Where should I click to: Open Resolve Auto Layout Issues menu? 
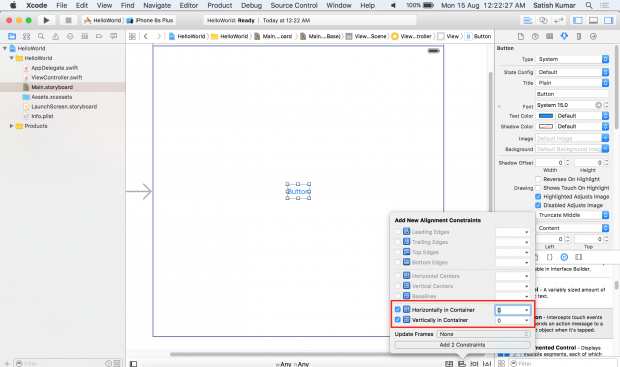487,364
